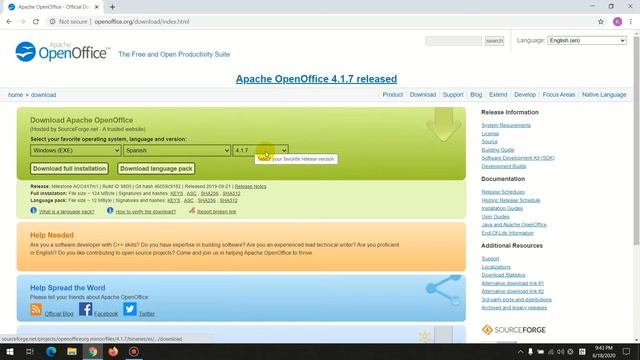The height and width of the screenshot is (360, 640).
Task: Open End-Of-Life Information link
Action: coord(508,233)
